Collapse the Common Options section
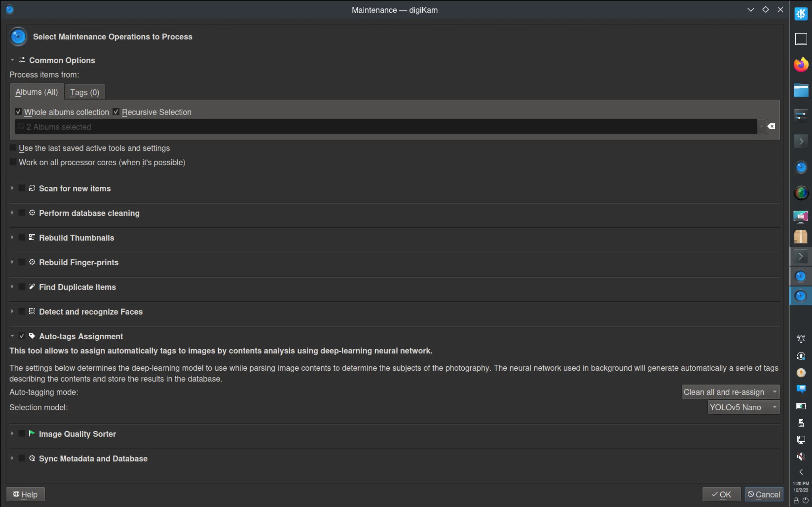 [12, 60]
